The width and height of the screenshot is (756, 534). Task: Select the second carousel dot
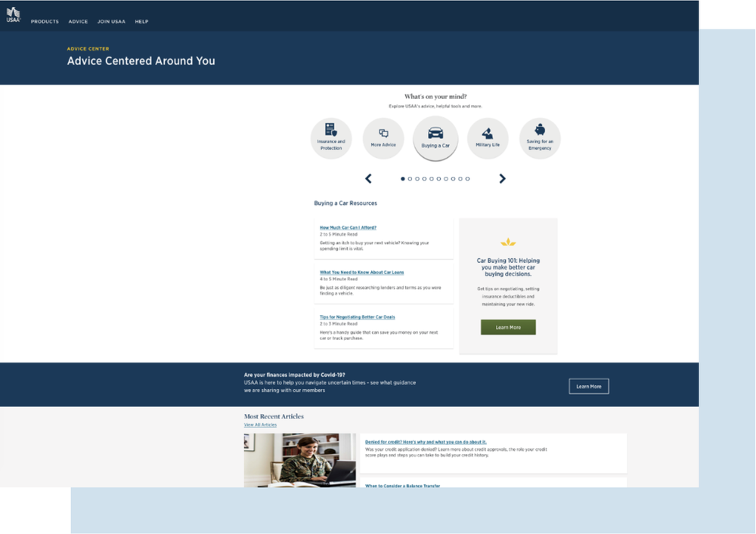click(410, 179)
